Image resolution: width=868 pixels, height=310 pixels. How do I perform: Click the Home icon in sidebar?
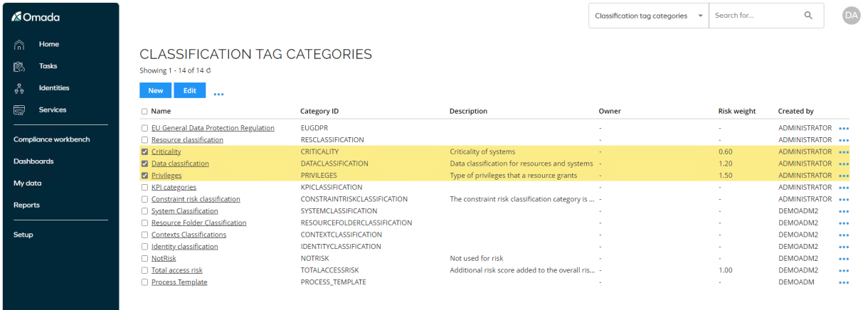[x=19, y=44]
